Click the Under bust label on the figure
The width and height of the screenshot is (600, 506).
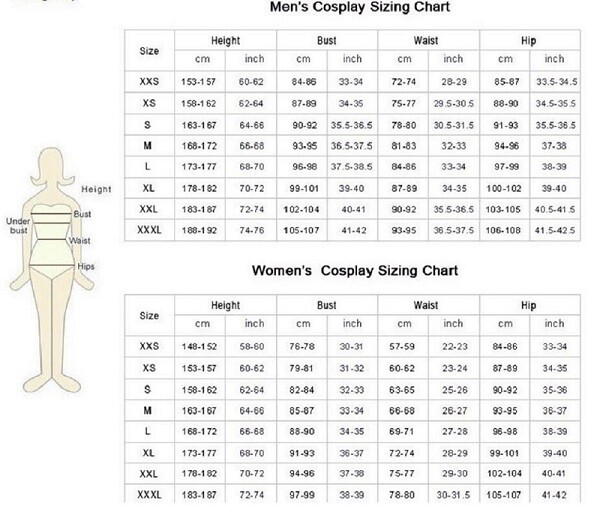point(20,224)
